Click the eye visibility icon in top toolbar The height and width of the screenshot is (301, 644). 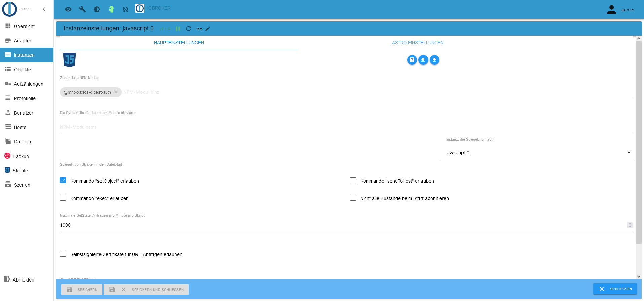click(68, 9)
